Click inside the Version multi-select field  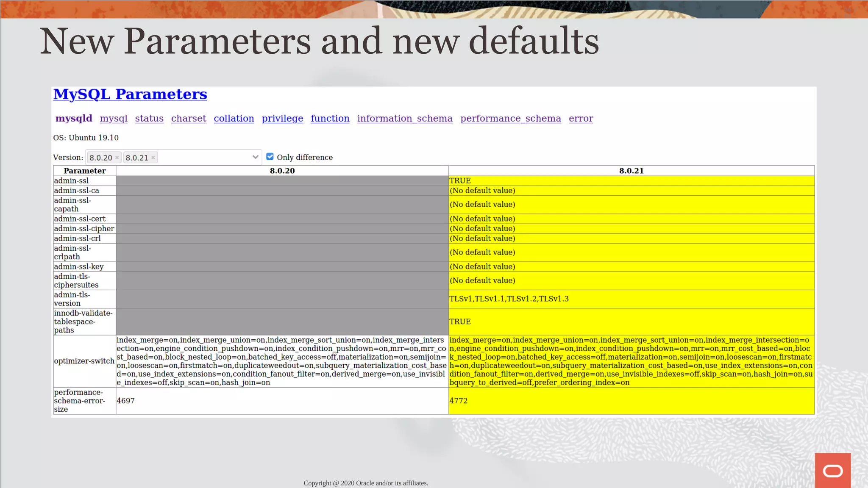point(203,158)
